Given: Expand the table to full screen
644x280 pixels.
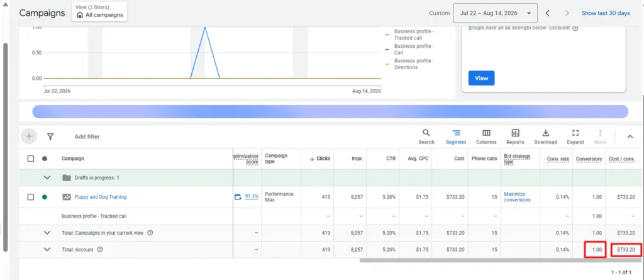Looking at the screenshot, I should coord(575,137).
